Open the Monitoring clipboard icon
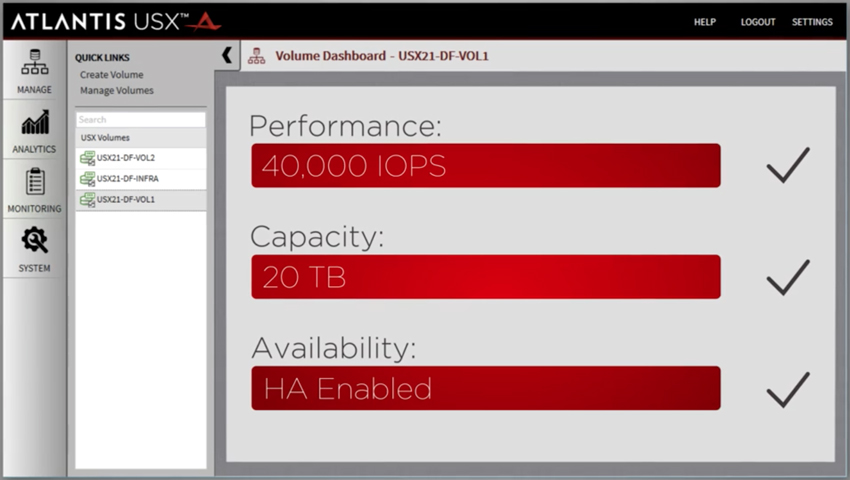Viewport: 850px width, 480px height. pyautogui.click(x=35, y=181)
